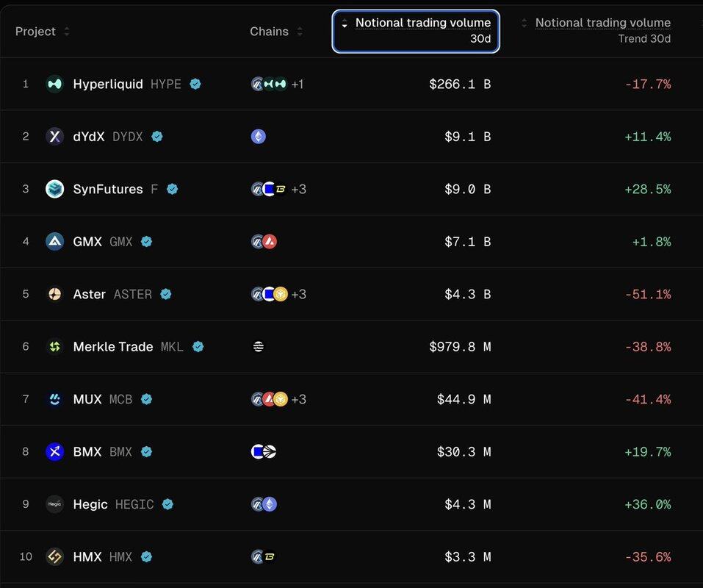Expand the +1 chains for Hyperliquid

tap(298, 84)
